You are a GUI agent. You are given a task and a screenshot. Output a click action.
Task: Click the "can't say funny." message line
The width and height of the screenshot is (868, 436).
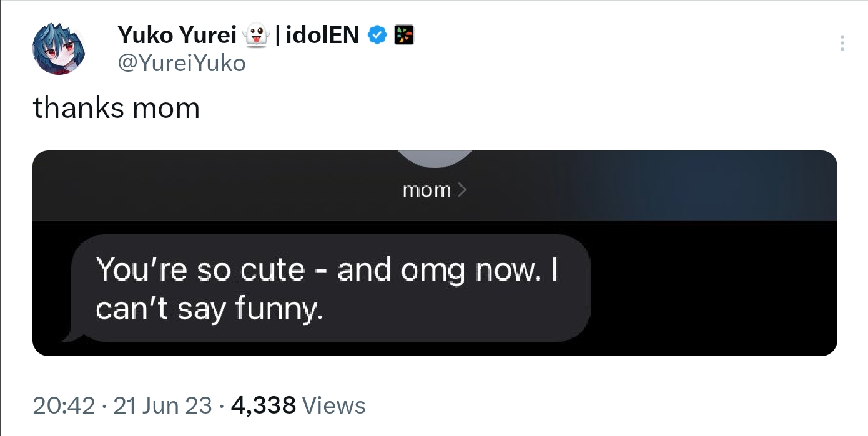(x=209, y=309)
